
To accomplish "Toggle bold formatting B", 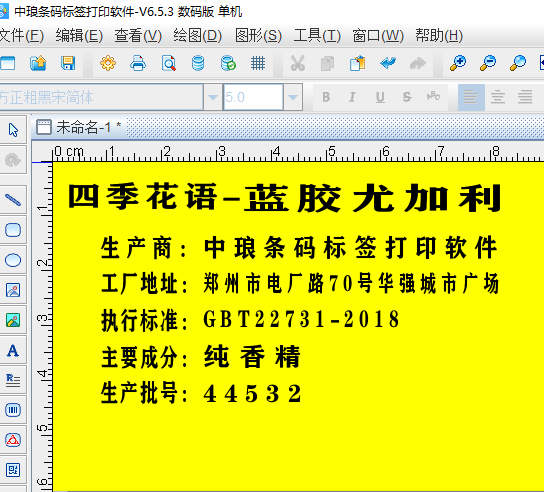I will tap(326, 97).
